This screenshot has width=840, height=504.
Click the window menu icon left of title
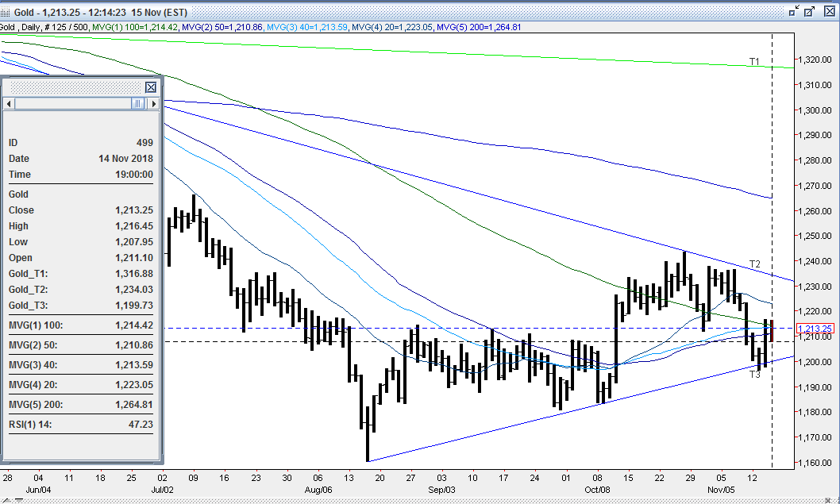(6, 12)
